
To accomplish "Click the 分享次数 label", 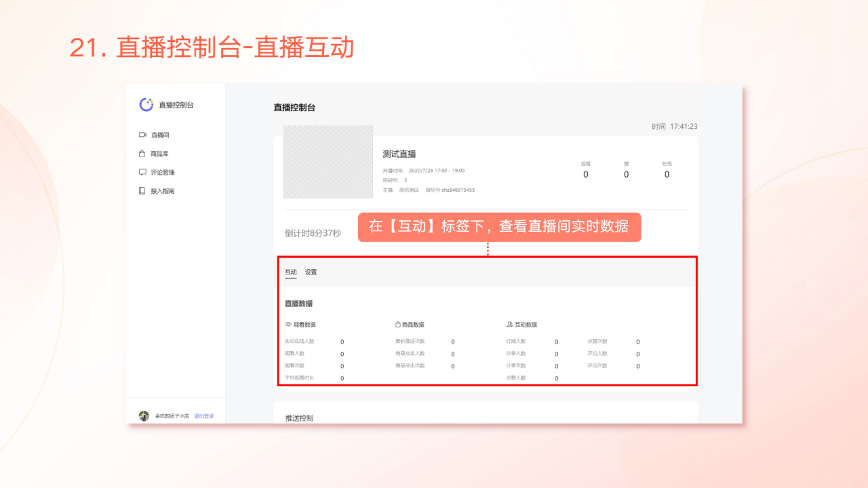I will [516, 365].
